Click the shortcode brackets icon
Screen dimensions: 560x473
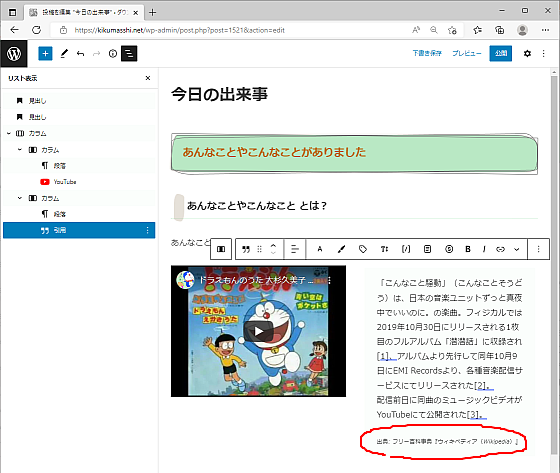[x=406, y=249]
